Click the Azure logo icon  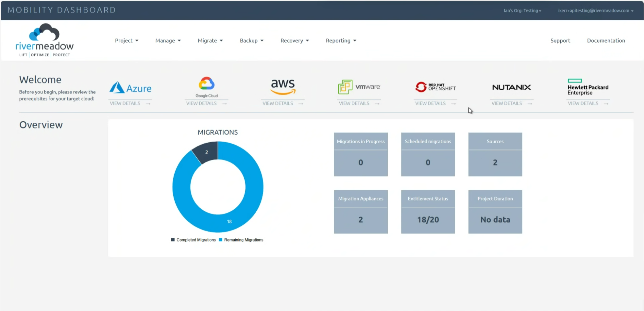point(117,88)
